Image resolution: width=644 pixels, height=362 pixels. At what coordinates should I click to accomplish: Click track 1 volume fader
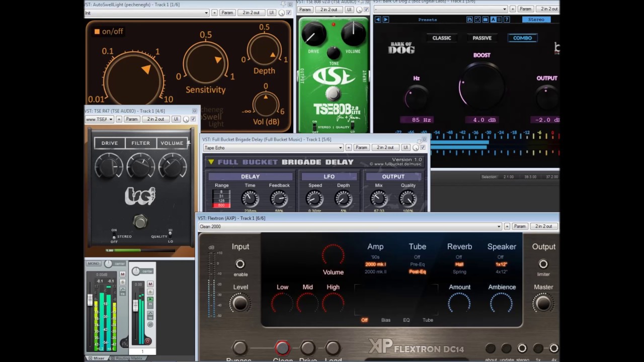point(135,305)
